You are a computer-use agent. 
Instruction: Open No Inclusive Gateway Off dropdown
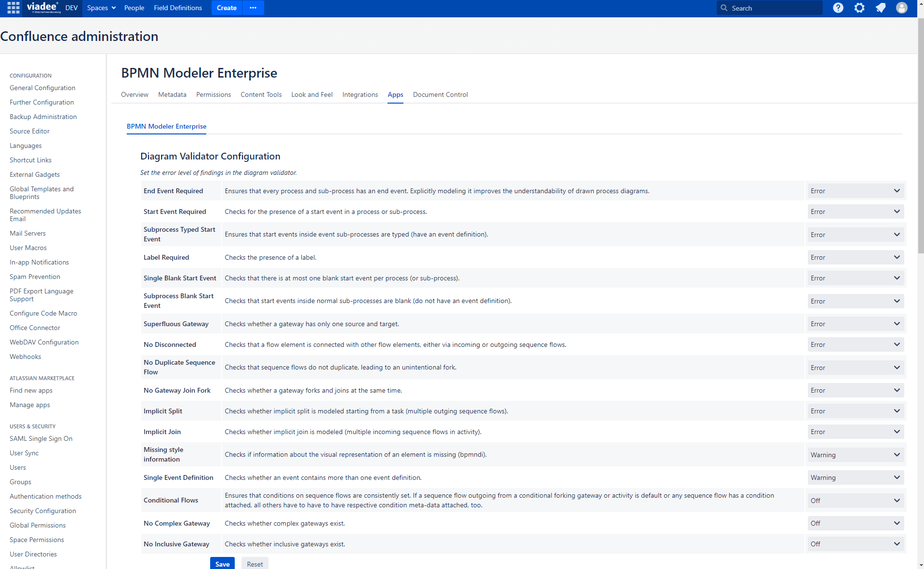856,544
